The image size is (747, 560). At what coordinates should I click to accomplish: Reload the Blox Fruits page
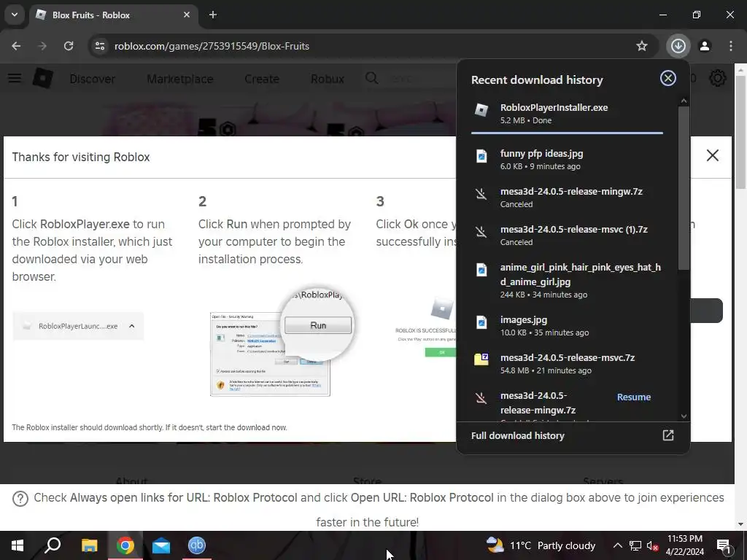click(69, 46)
